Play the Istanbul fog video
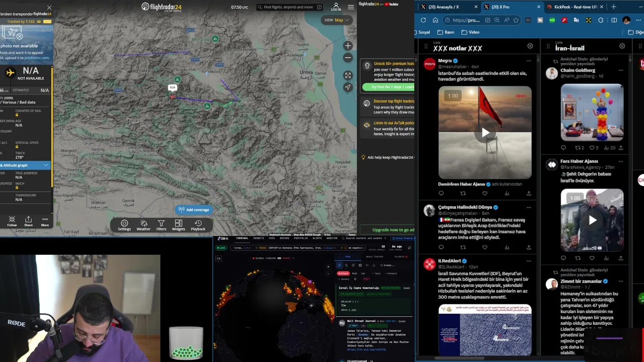The image size is (644, 362). [x=485, y=133]
